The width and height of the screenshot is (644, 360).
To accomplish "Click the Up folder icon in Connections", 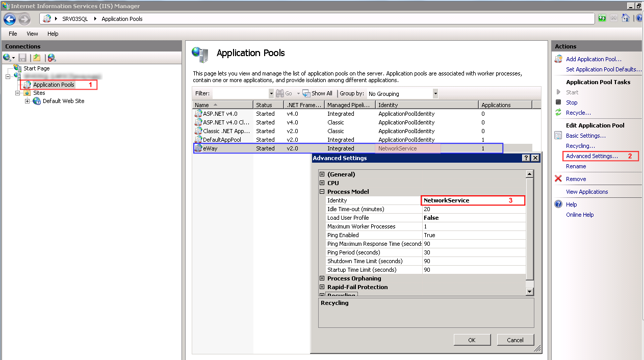I will (x=37, y=58).
